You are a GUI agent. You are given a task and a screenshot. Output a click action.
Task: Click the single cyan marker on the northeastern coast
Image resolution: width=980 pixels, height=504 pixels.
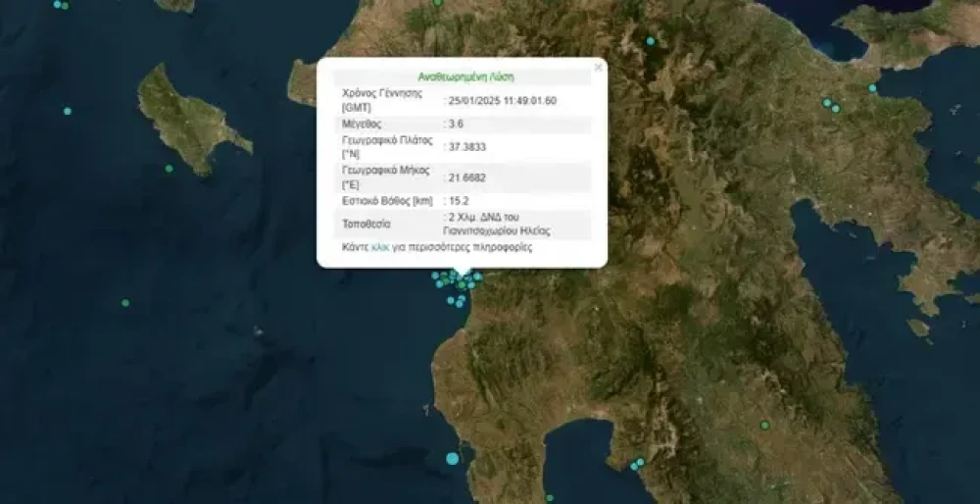pos(872,88)
